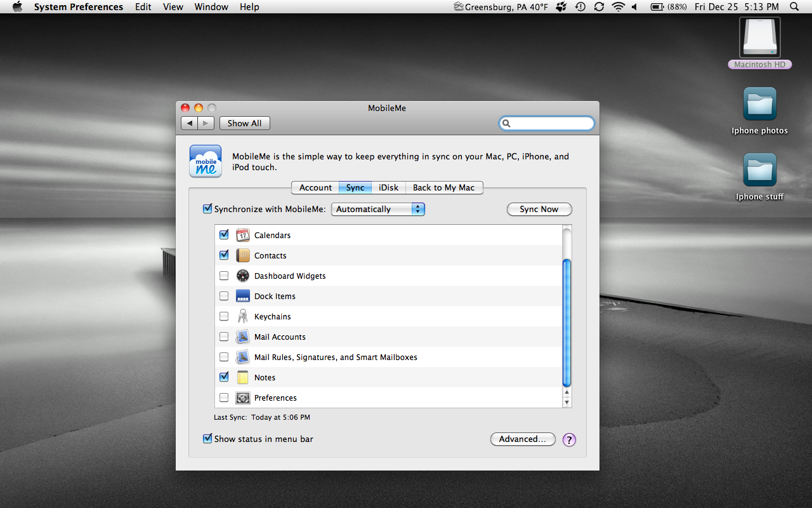This screenshot has height=508, width=812.
Task: Open the Edit menu
Action: point(143,7)
